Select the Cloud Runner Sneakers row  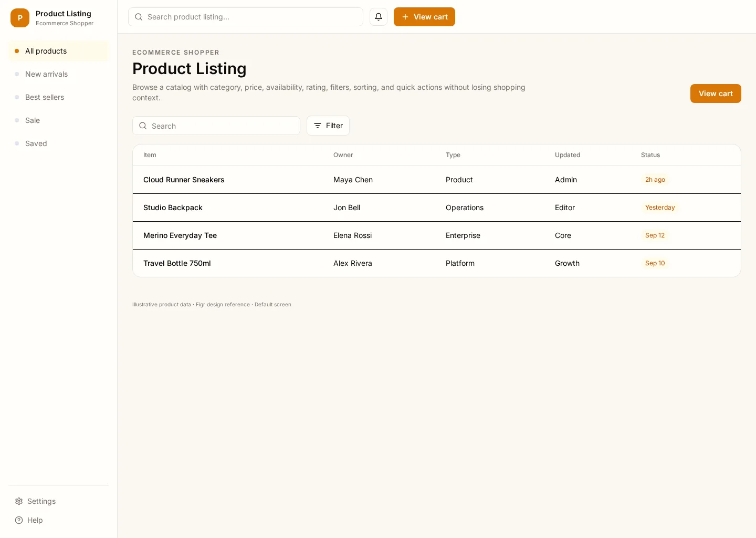point(437,180)
